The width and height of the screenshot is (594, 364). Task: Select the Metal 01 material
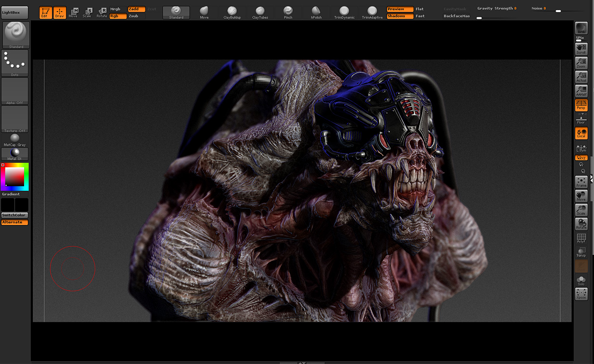[x=15, y=154]
